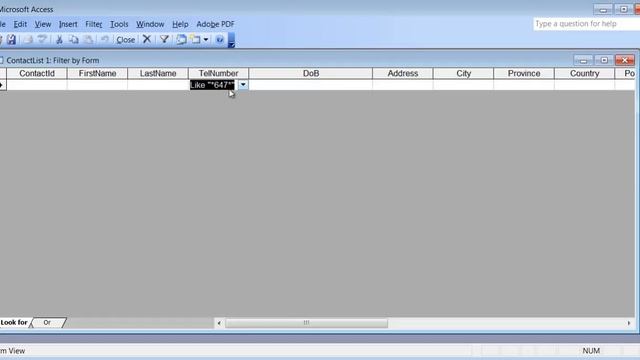Minimize the Microsoft Access window

[603, 9]
